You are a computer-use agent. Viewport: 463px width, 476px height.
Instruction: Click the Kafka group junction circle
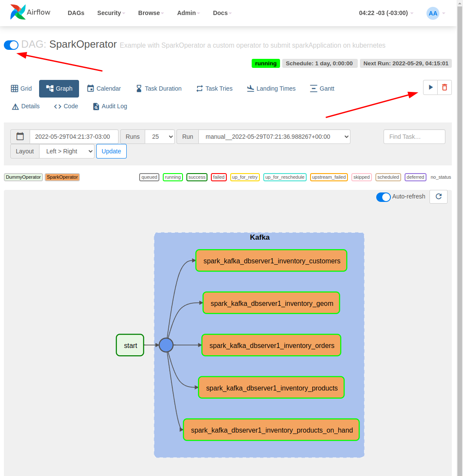pyautogui.click(x=166, y=345)
